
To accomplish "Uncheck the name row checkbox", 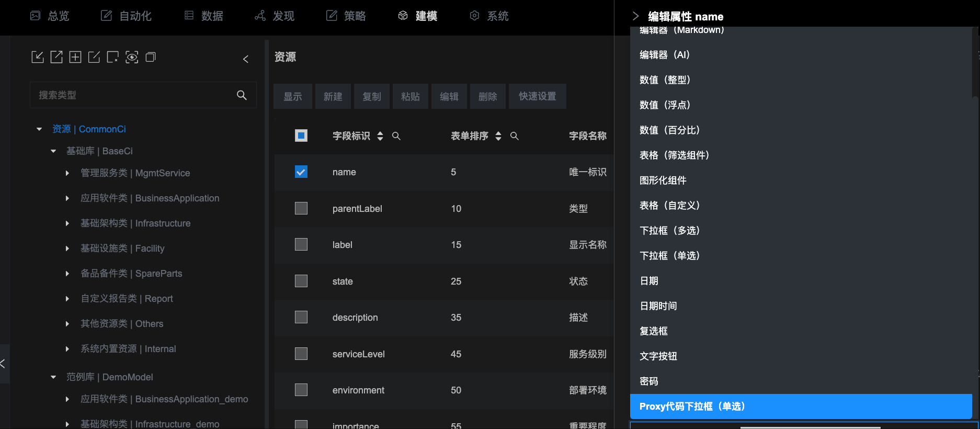I will click(x=301, y=172).
